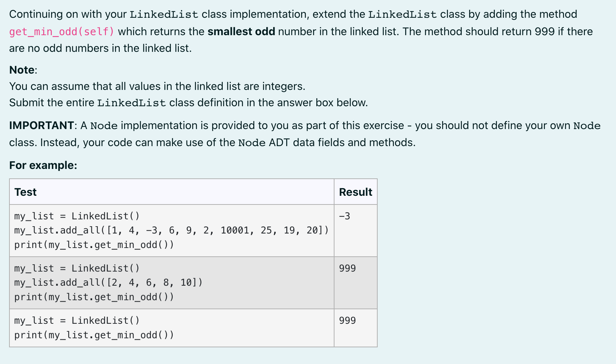Screen dimensions: 616x364
Task: Click the 'are no odd numbers' line
Action: pos(100,48)
